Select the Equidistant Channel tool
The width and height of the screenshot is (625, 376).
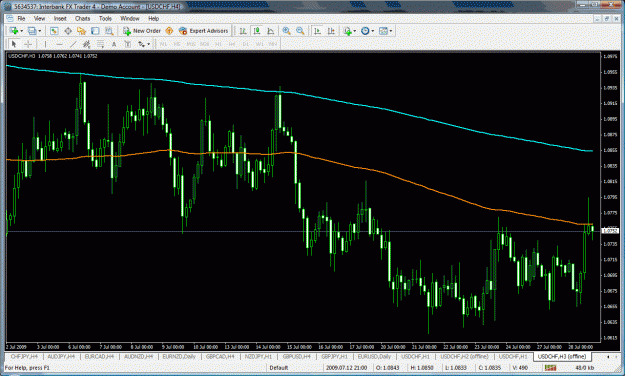coord(86,44)
